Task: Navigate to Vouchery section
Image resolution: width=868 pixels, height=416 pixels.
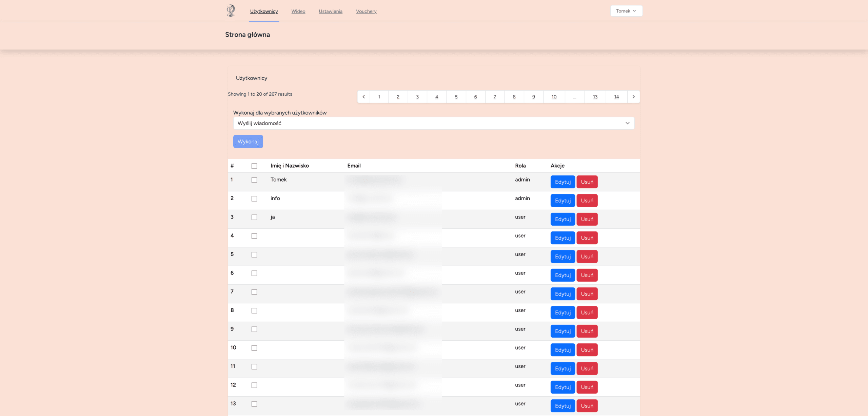Action: [366, 11]
